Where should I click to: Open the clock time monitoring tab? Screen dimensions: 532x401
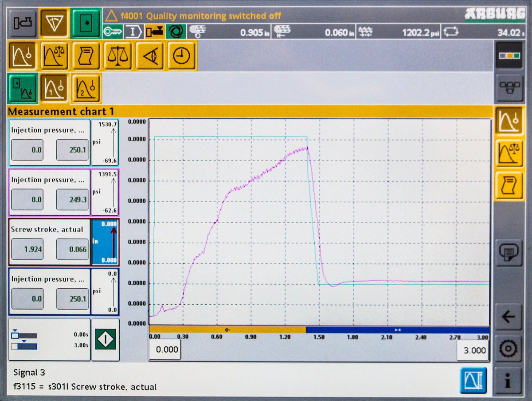(x=181, y=55)
